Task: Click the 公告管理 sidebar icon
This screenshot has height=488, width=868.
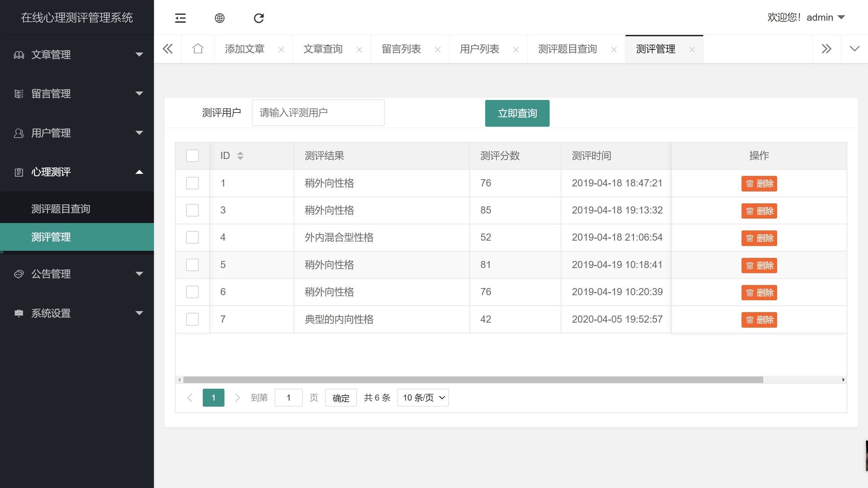Action: pyautogui.click(x=19, y=275)
